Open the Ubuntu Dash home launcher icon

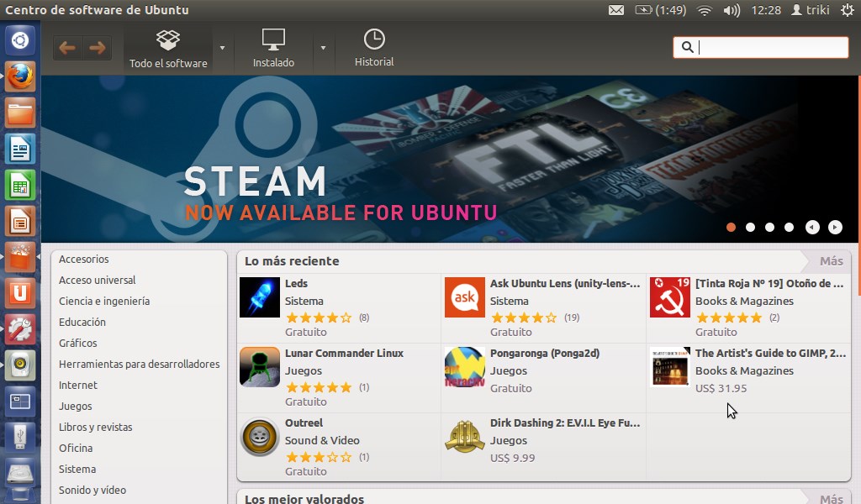click(x=20, y=40)
